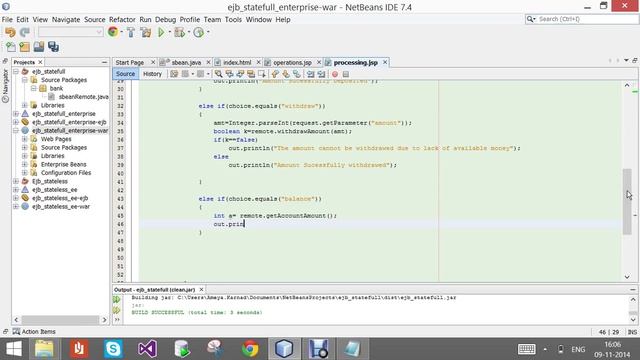Open the dropdown arrow next to Run Project

169,32
